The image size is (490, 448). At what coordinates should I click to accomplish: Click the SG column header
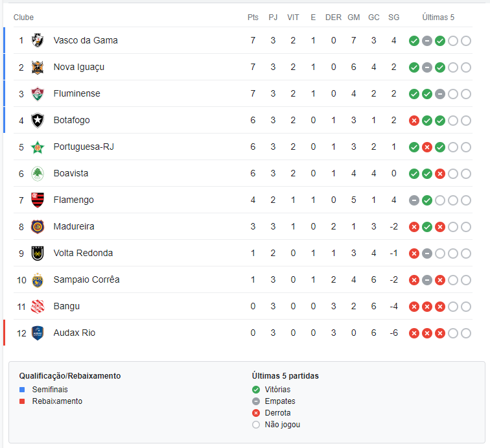394,18
